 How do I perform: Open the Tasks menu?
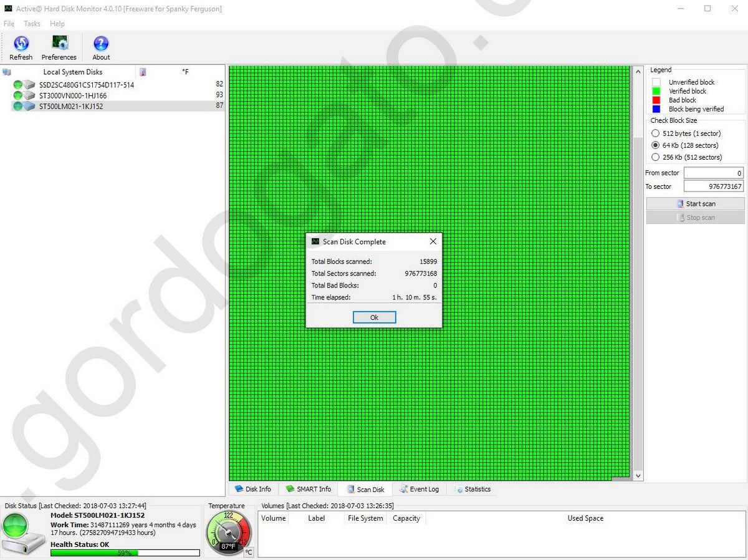[32, 24]
